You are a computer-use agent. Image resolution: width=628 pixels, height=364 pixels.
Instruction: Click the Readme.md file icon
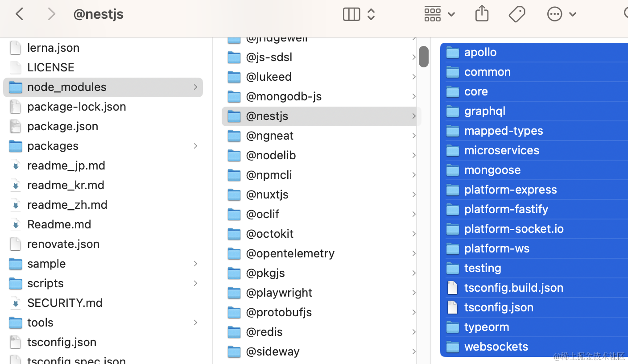pos(16,224)
